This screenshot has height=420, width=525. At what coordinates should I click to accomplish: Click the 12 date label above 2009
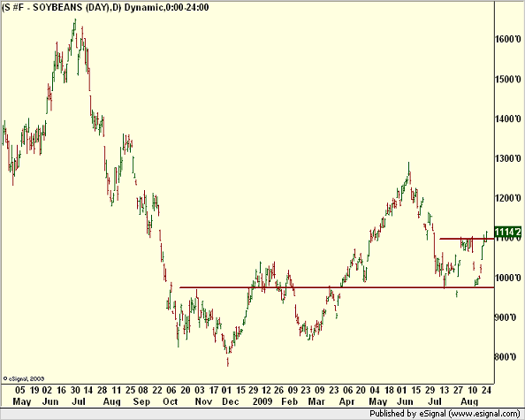267,390
